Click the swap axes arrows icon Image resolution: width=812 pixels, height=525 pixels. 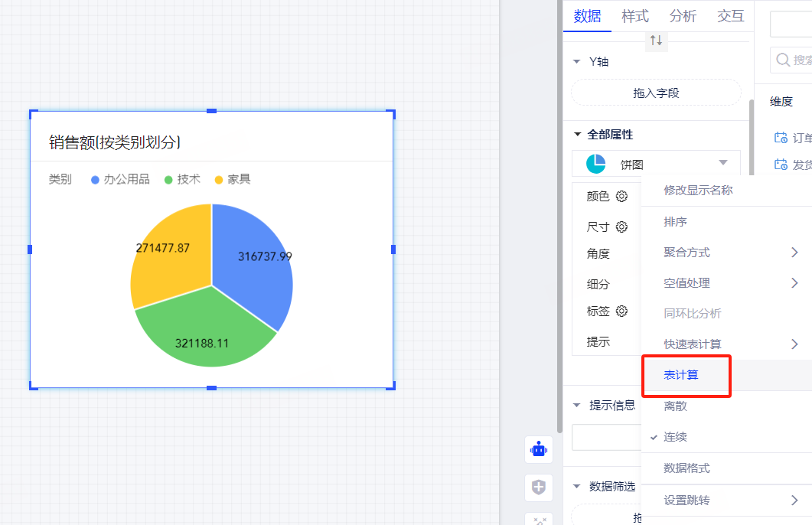point(656,41)
